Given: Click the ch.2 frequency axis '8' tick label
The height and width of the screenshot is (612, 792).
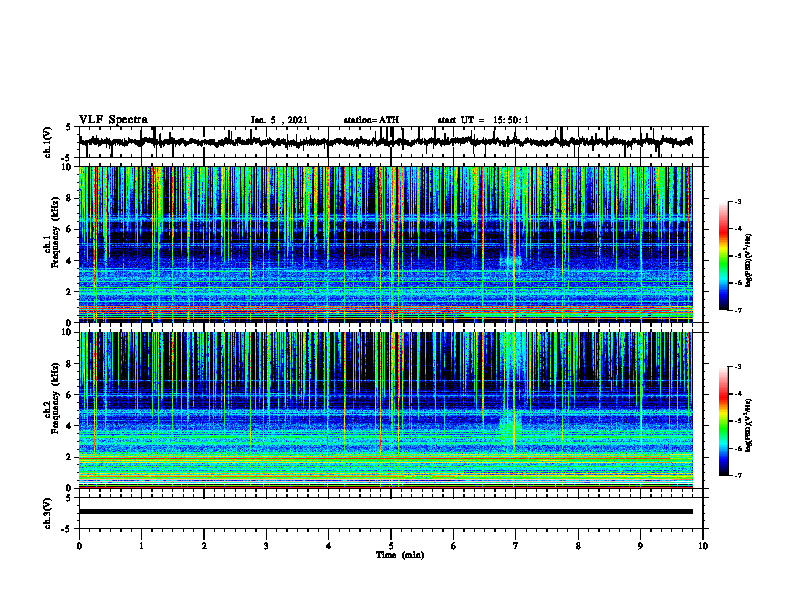Looking at the screenshot, I should pos(71,364).
